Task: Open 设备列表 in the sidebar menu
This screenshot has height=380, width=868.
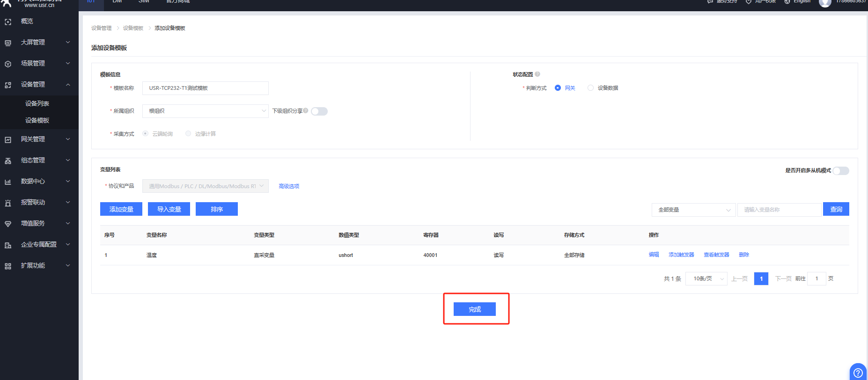Action: (x=37, y=103)
